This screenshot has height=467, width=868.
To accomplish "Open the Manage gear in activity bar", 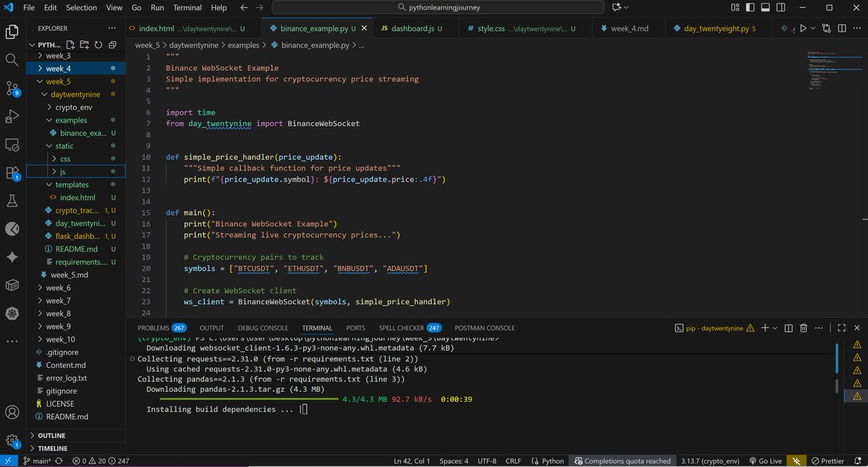I will (x=12, y=440).
